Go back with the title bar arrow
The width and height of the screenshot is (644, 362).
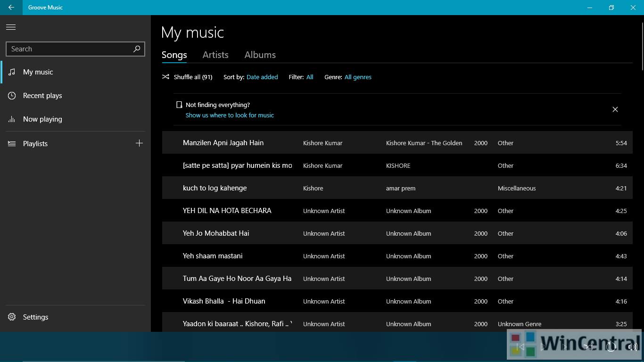(x=11, y=8)
